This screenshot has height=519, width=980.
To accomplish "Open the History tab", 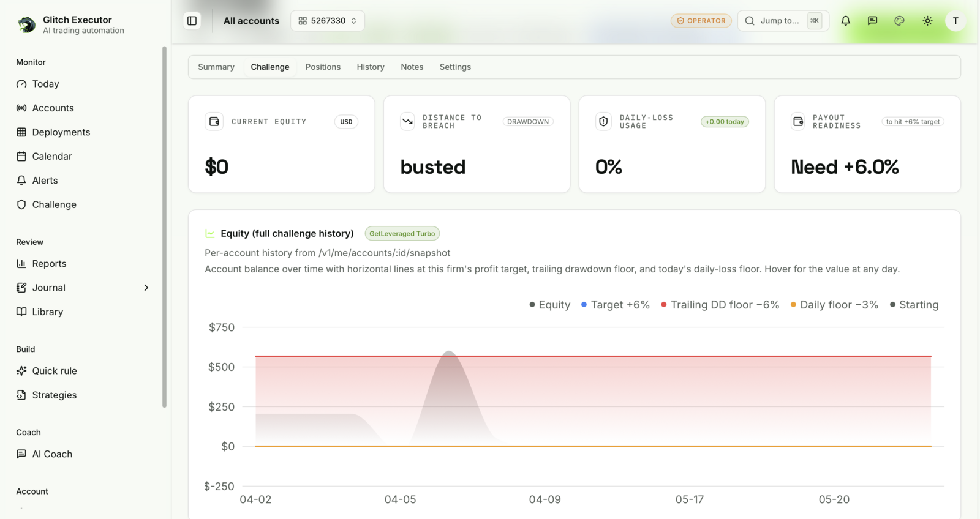I will point(371,67).
